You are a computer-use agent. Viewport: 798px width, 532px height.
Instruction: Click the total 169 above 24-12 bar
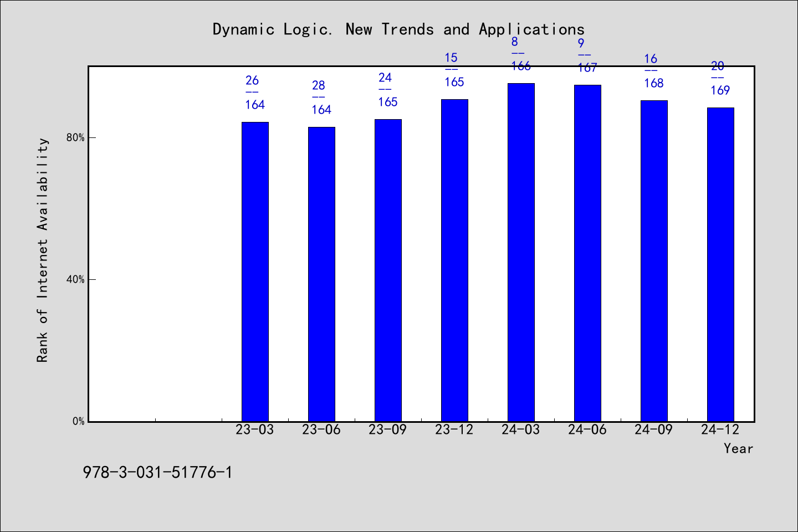pyautogui.click(x=720, y=90)
